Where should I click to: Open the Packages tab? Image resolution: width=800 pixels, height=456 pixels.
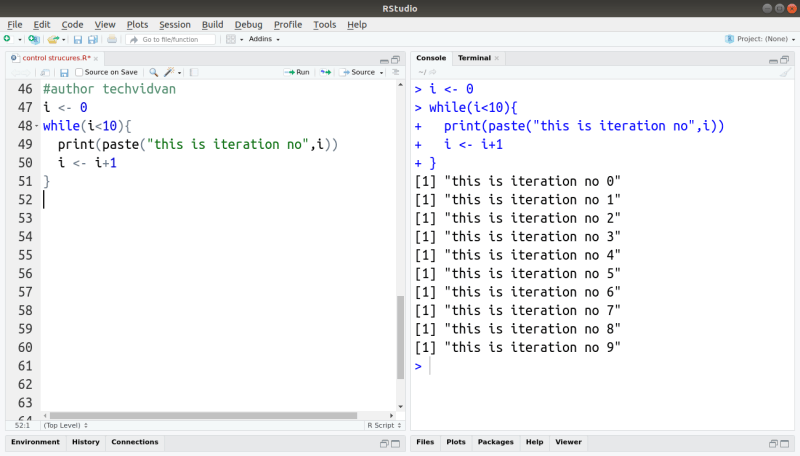(495, 442)
